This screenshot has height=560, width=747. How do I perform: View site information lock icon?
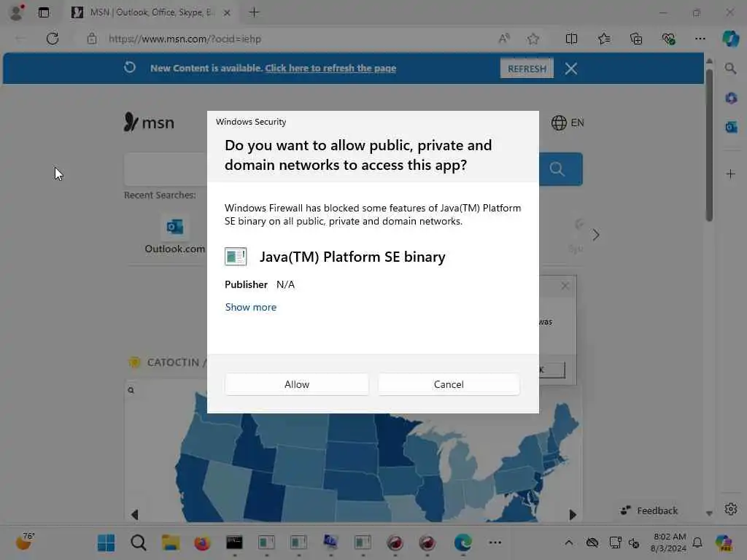click(x=92, y=39)
